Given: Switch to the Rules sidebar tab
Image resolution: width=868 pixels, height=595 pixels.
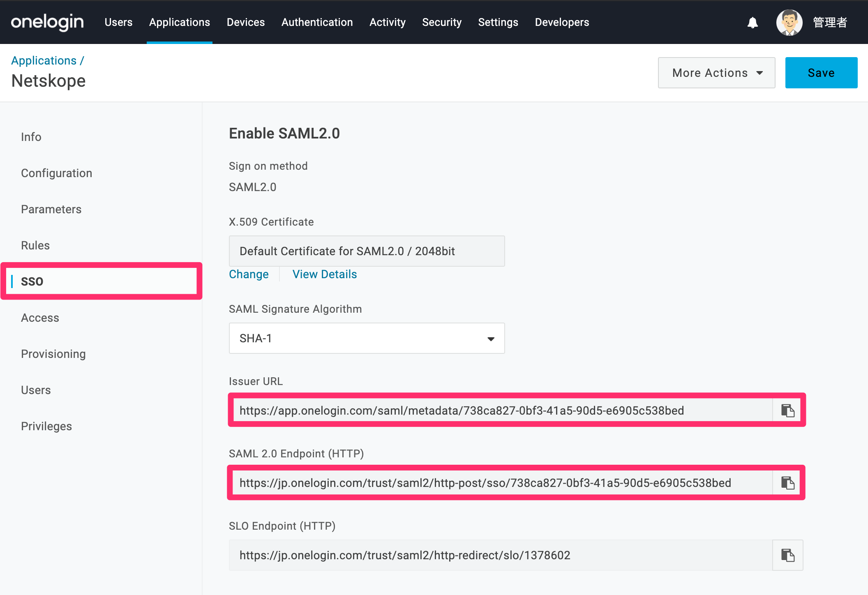Looking at the screenshot, I should pyautogui.click(x=35, y=245).
